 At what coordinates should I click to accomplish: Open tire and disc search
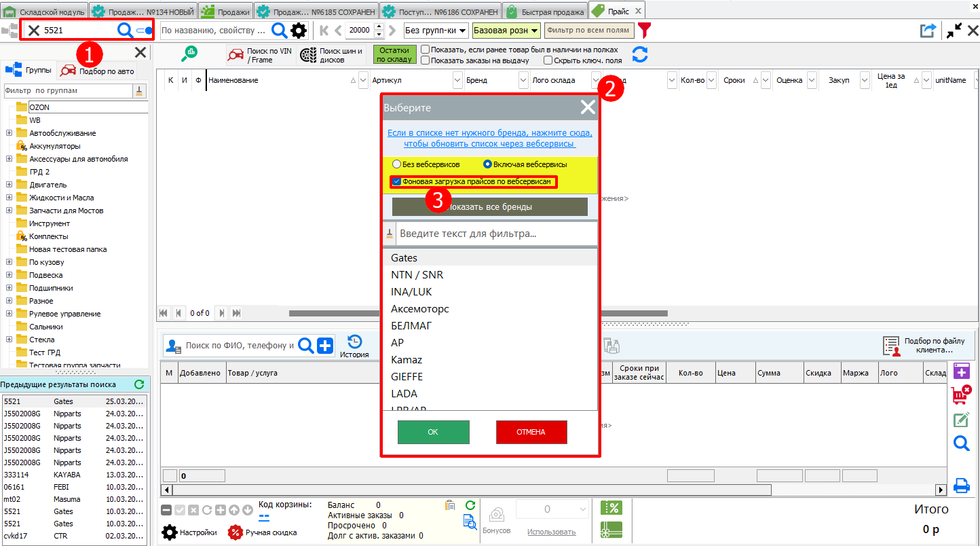point(332,55)
